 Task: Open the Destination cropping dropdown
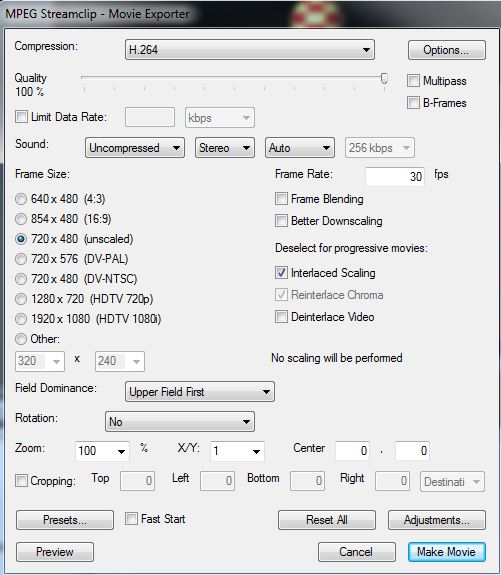[x=452, y=481]
